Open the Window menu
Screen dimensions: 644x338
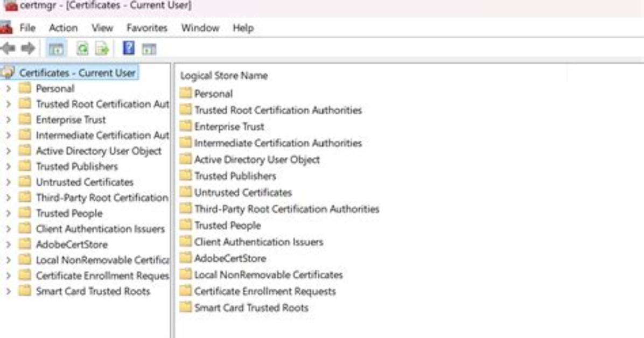coord(200,28)
